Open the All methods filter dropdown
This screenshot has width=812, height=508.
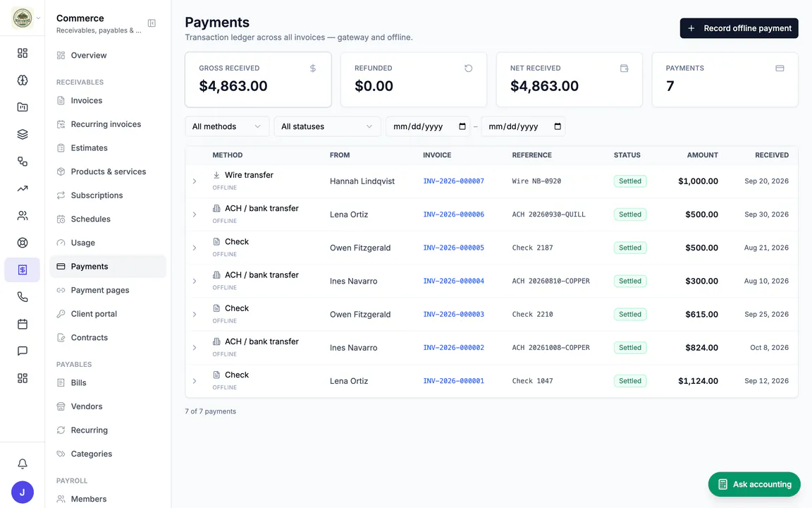pos(227,126)
